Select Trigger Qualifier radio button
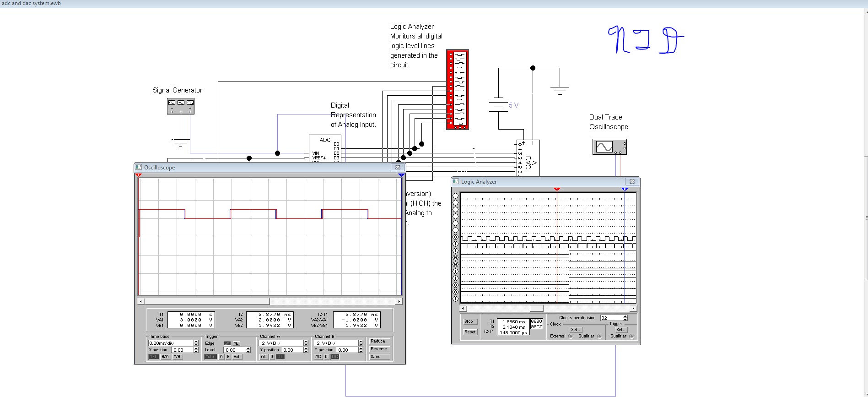The image size is (868, 397). tap(631, 336)
